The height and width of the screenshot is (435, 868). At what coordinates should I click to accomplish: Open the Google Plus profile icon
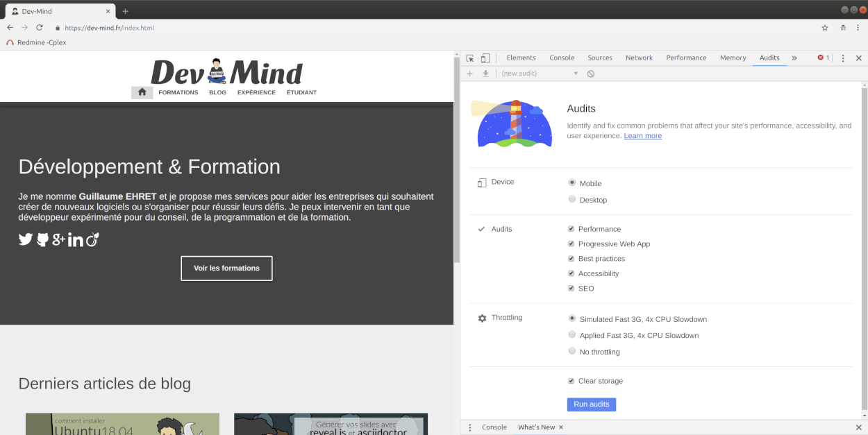tap(58, 239)
